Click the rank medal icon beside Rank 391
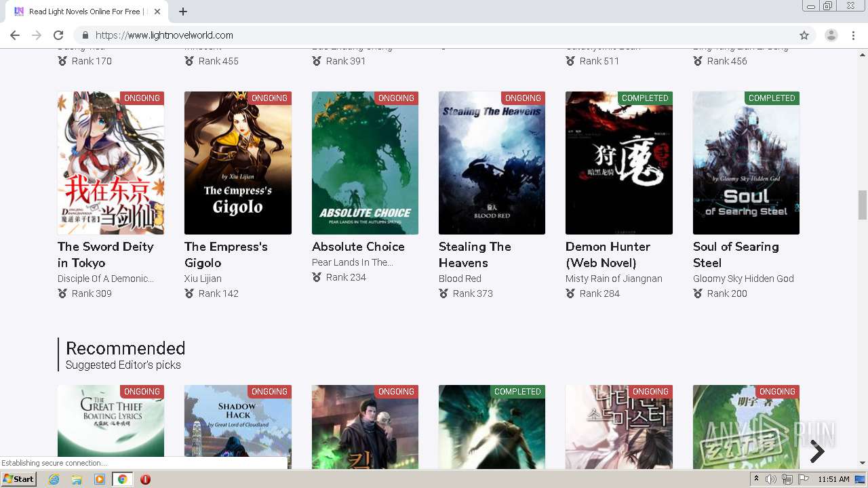This screenshot has height=488, width=868. click(317, 61)
